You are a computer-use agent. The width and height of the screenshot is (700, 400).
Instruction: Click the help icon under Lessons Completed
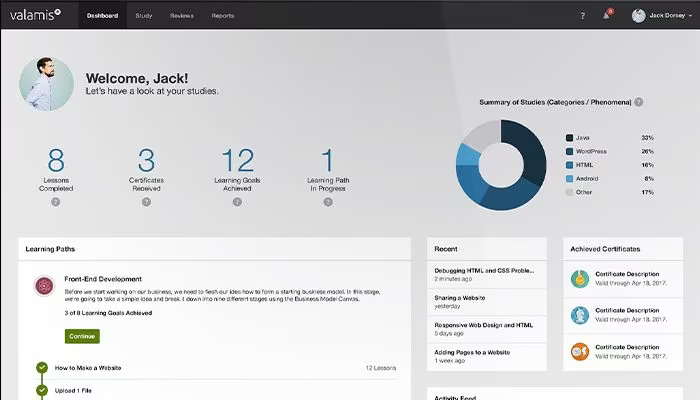(55, 202)
